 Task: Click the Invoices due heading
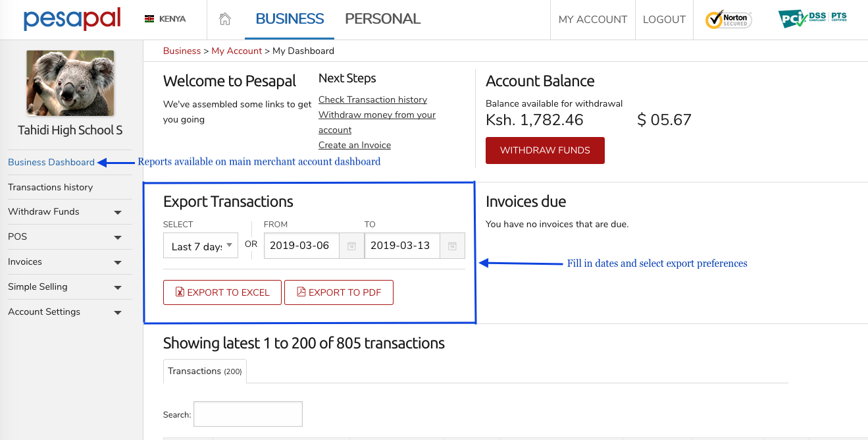click(526, 202)
